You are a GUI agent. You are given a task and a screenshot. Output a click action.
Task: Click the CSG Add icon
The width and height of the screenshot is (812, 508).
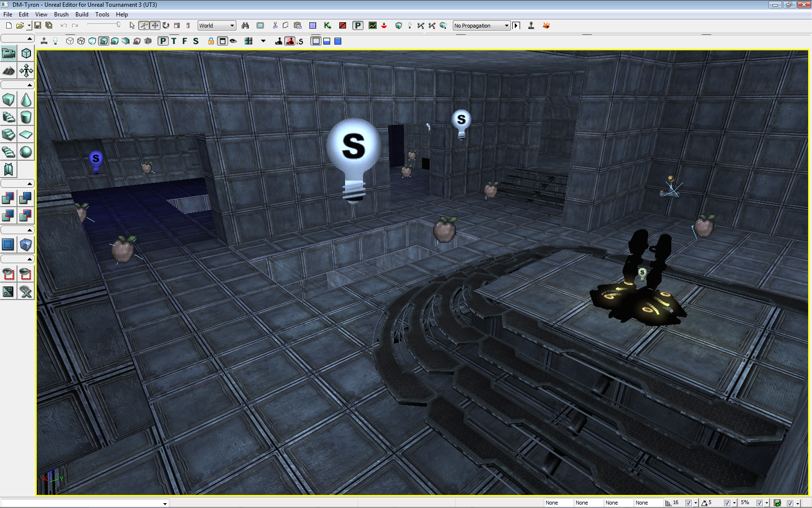tap(9, 198)
